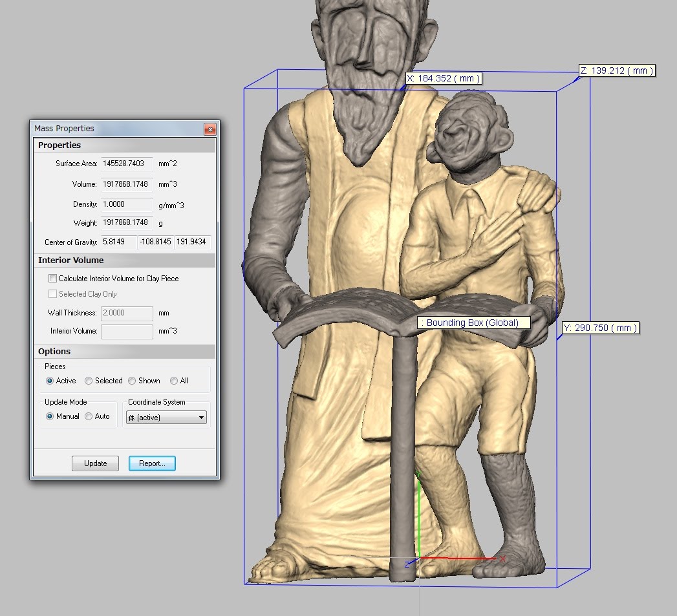Select the Volume value field
This screenshot has height=616, width=677.
point(127,184)
